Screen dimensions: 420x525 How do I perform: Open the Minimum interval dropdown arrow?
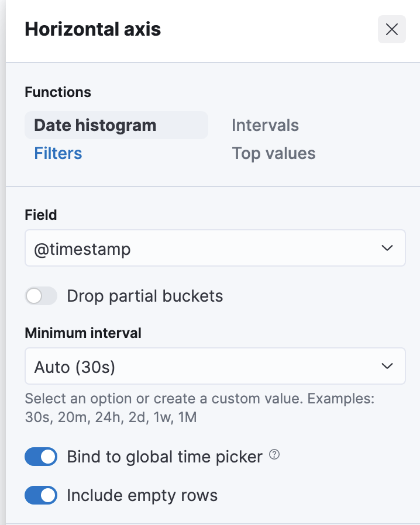pos(387,367)
